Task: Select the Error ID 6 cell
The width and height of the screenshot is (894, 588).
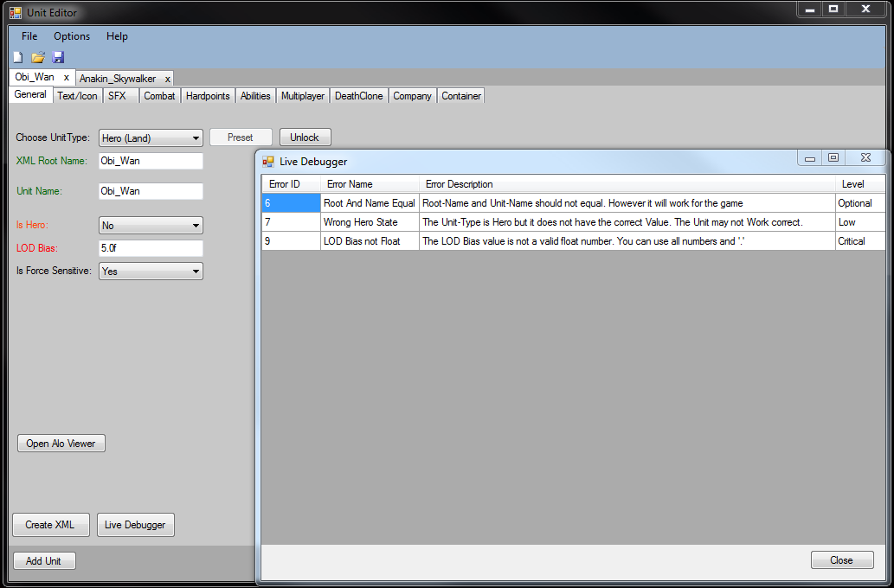Action: click(291, 203)
